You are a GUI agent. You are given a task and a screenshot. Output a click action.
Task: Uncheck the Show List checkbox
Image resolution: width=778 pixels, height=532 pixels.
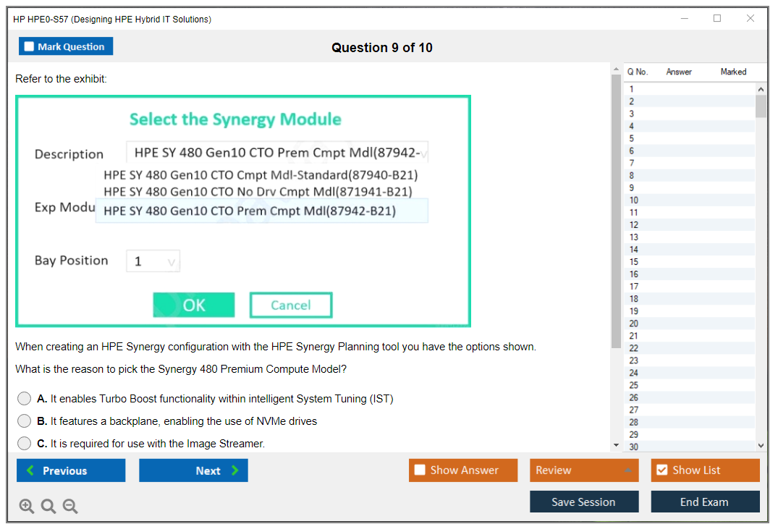661,470
